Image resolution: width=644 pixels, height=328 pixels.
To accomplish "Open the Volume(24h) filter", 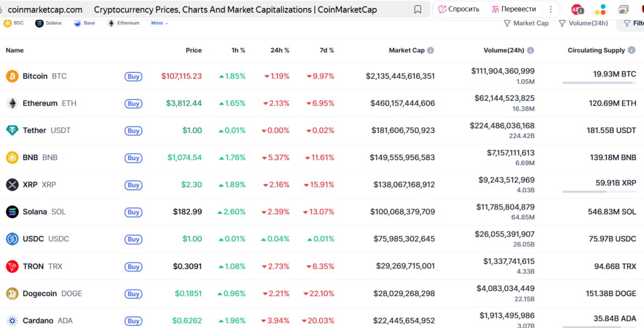I will tap(583, 23).
